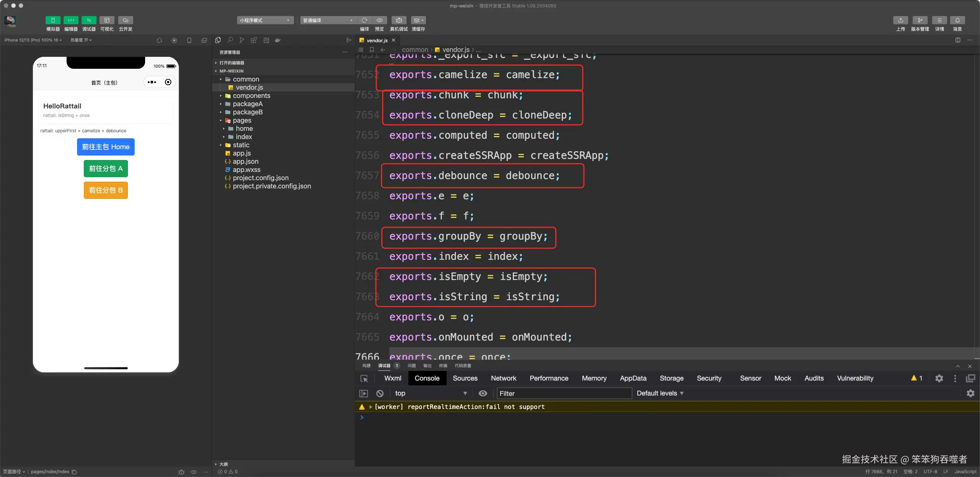Open the DevTools settings gear
Viewport: 980px width, 477px height.
(x=939, y=378)
